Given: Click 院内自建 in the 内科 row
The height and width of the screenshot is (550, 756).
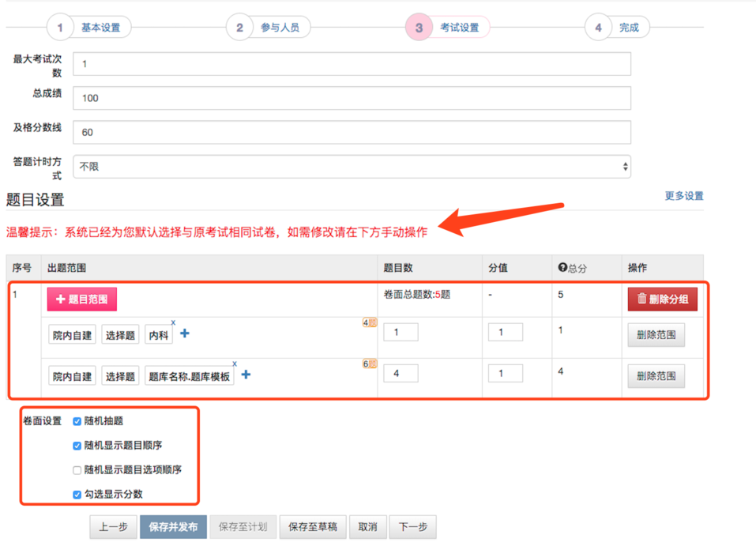Looking at the screenshot, I should [x=73, y=335].
